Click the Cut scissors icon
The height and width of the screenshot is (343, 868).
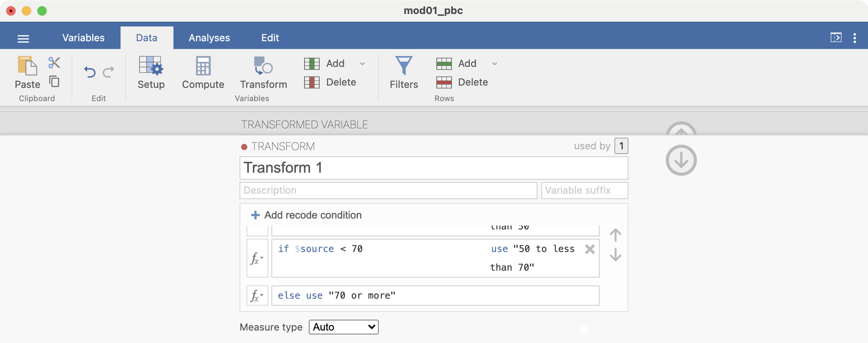[x=54, y=63]
